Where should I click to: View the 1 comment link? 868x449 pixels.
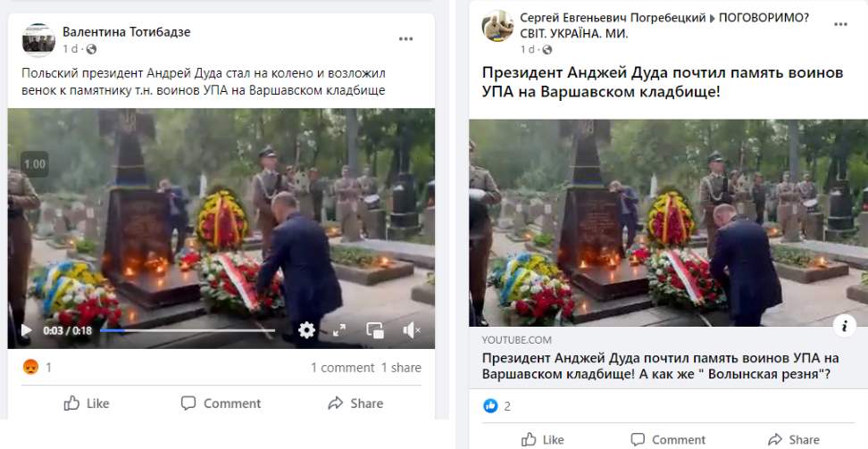342,368
